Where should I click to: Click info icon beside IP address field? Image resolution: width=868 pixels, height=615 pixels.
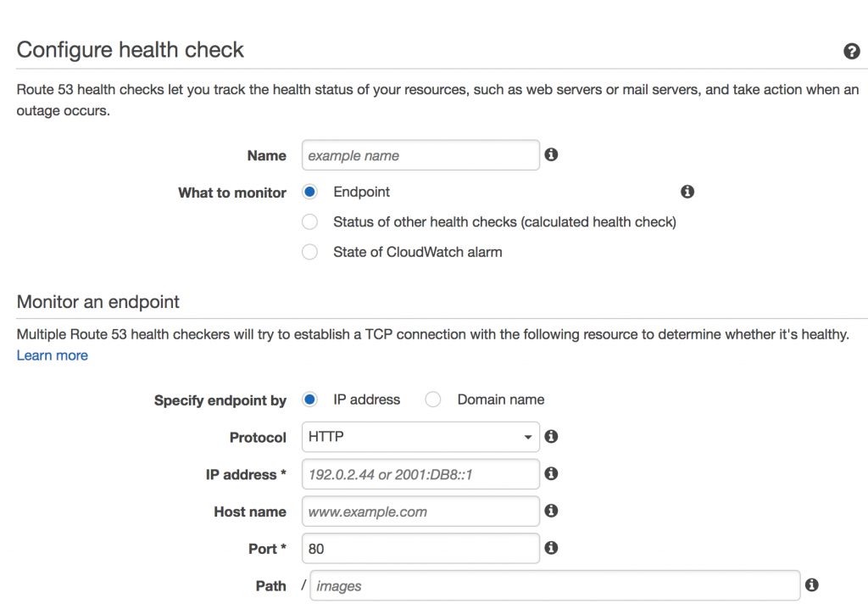(551, 473)
